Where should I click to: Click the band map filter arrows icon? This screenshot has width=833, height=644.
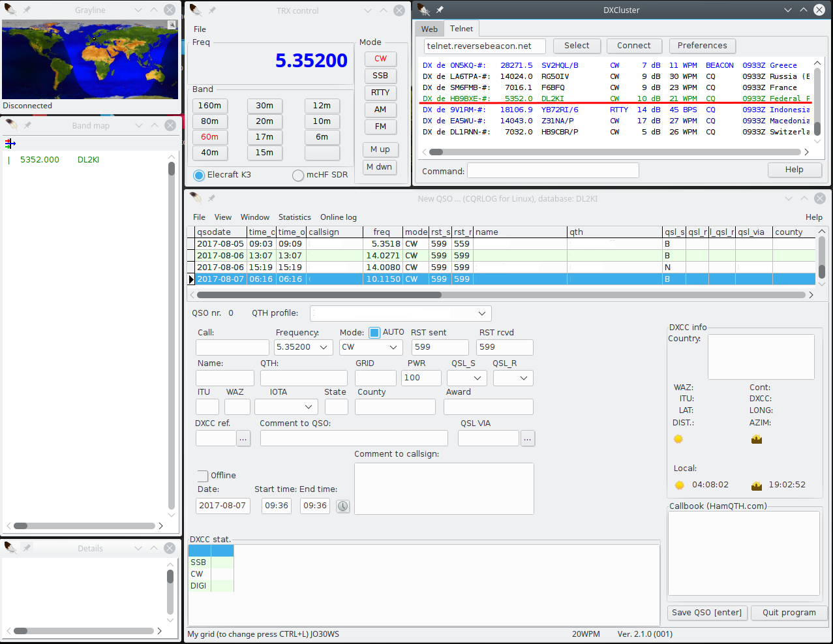[x=10, y=143]
